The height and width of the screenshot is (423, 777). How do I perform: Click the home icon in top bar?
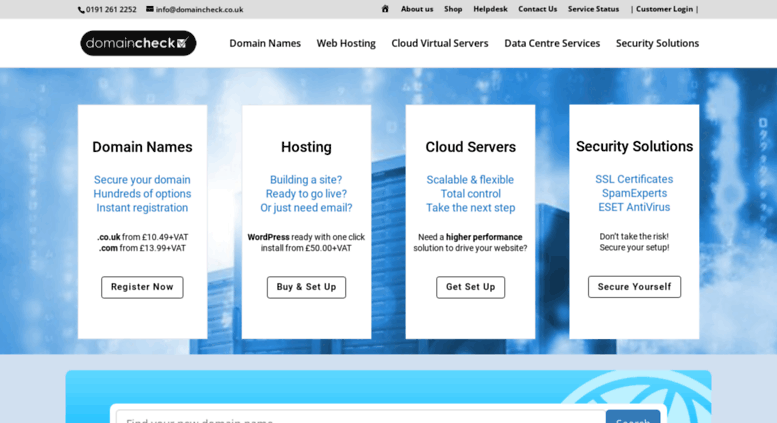pyautogui.click(x=385, y=9)
